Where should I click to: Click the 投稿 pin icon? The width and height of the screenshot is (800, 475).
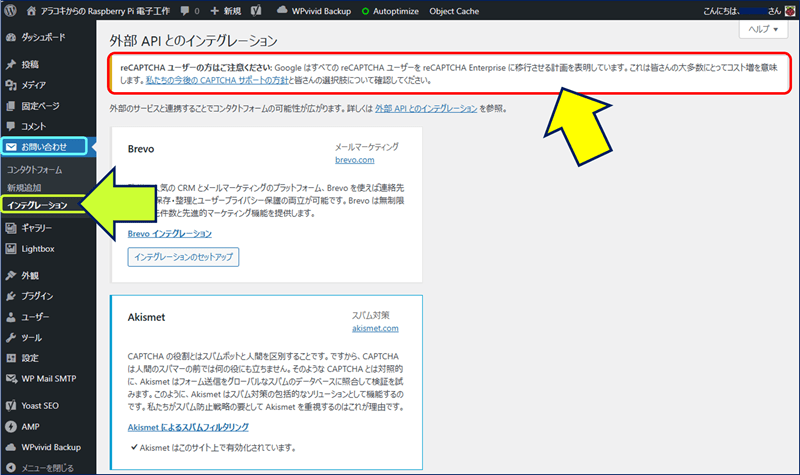coord(11,64)
